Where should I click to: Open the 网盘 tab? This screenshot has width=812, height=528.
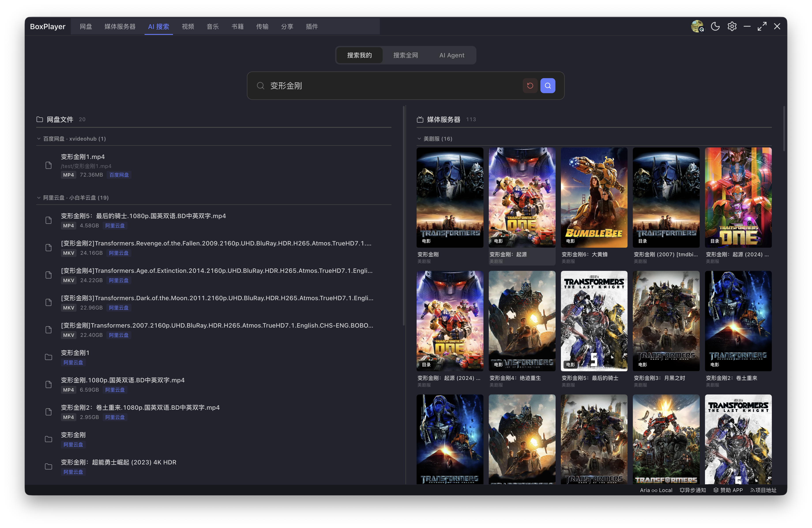click(86, 26)
